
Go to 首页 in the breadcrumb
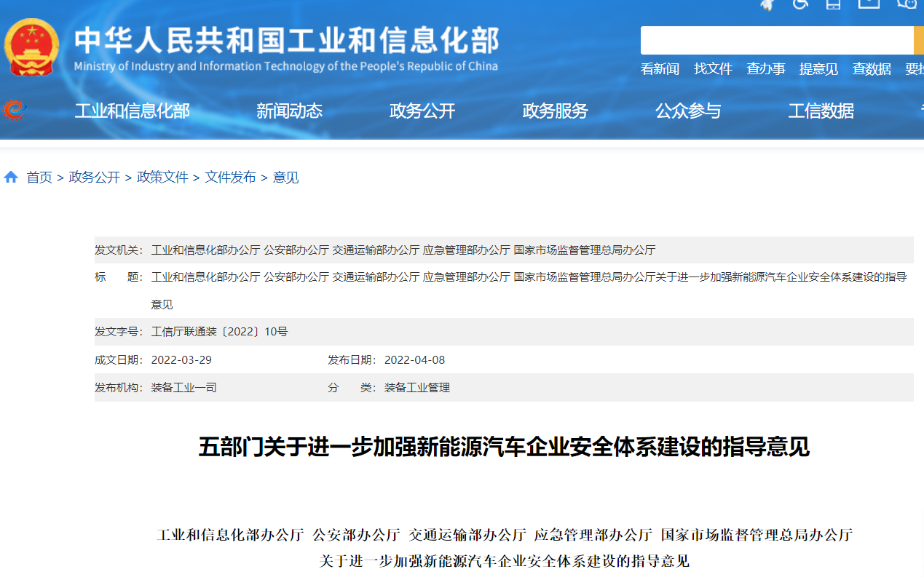pos(39,178)
